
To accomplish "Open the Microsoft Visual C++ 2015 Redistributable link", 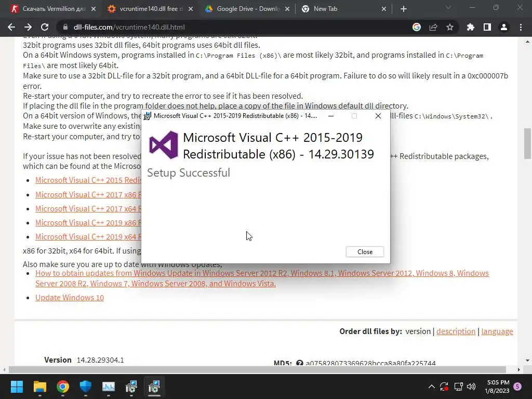I will 88,180.
